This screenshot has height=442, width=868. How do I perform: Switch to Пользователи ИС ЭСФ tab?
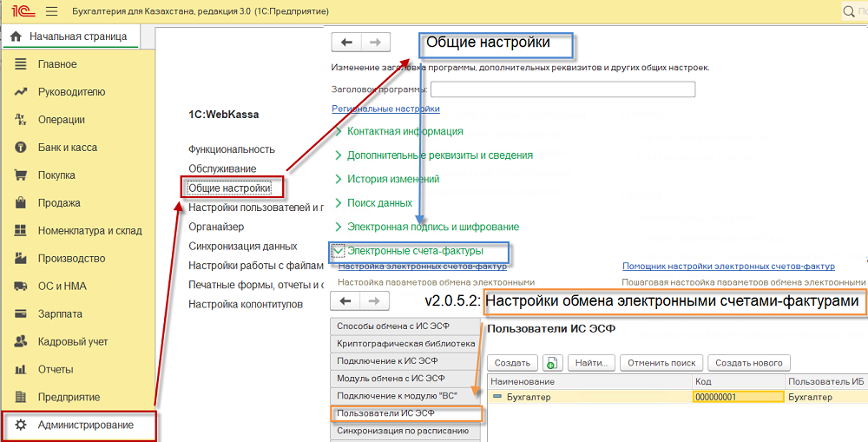tap(406, 413)
